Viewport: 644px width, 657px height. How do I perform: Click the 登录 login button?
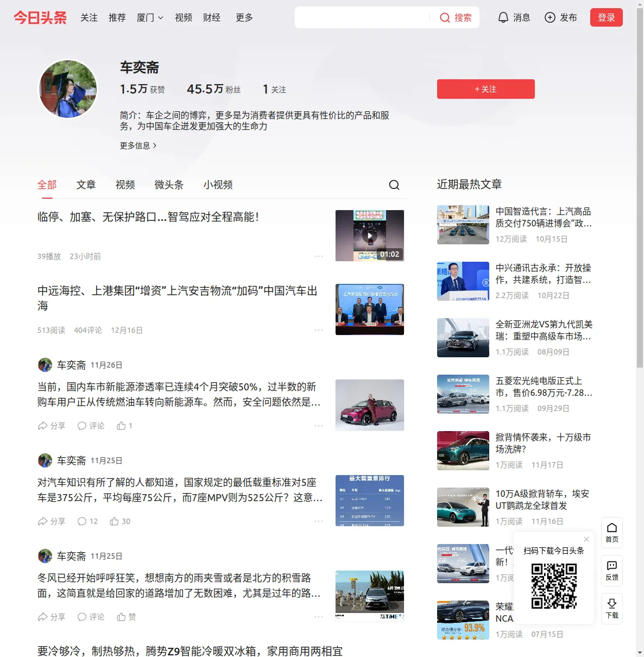tap(607, 17)
